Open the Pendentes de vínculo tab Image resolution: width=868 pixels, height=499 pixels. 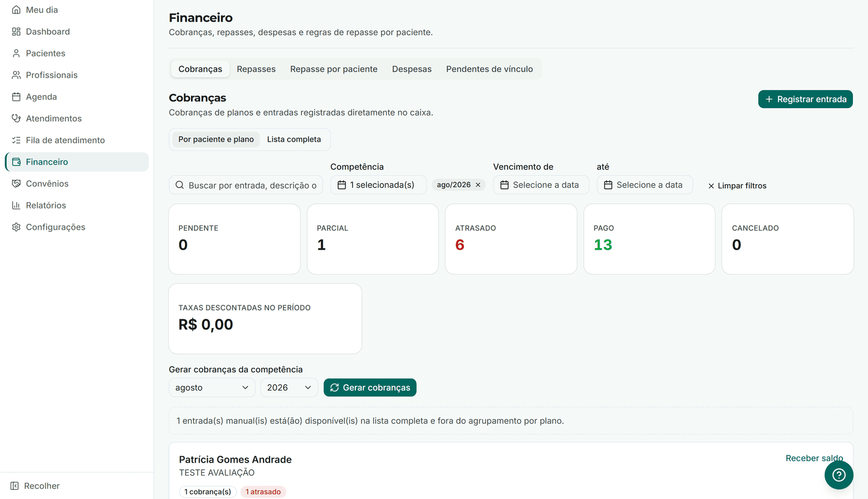coord(489,69)
